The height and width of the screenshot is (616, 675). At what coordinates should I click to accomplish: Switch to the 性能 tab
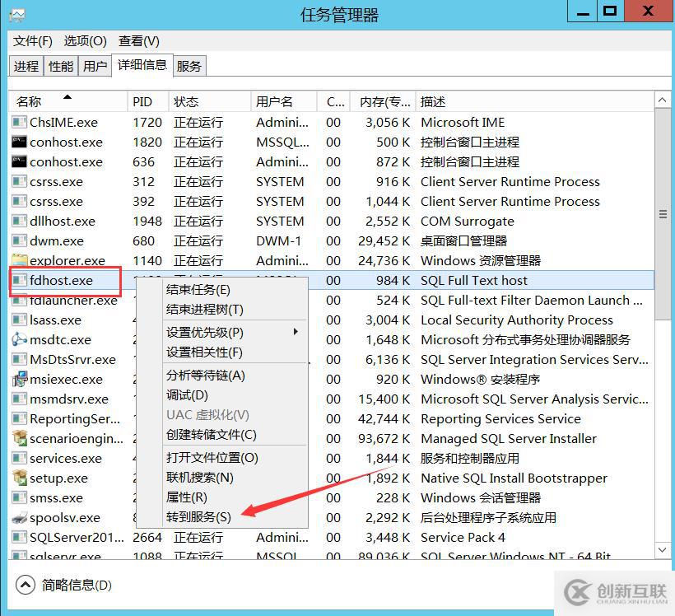60,65
